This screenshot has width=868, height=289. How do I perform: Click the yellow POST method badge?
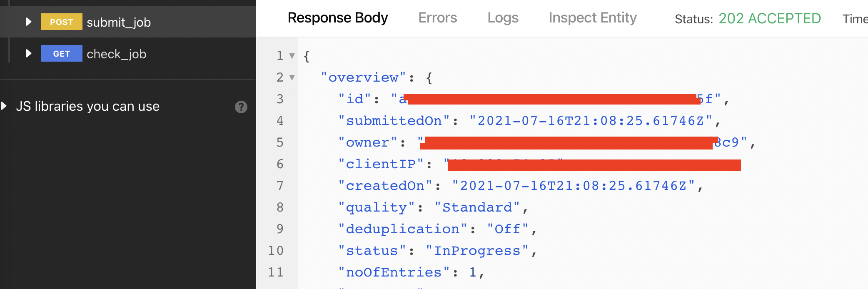(61, 22)
